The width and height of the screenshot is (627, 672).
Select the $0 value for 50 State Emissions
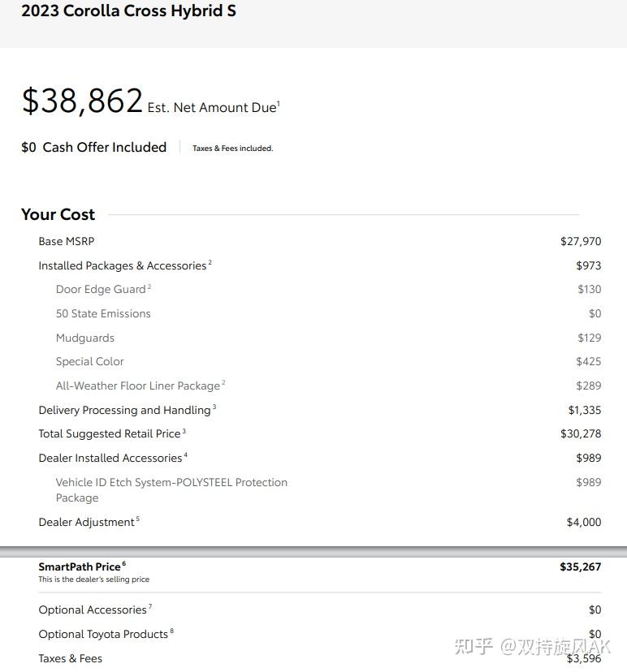[x=595, y=314]
